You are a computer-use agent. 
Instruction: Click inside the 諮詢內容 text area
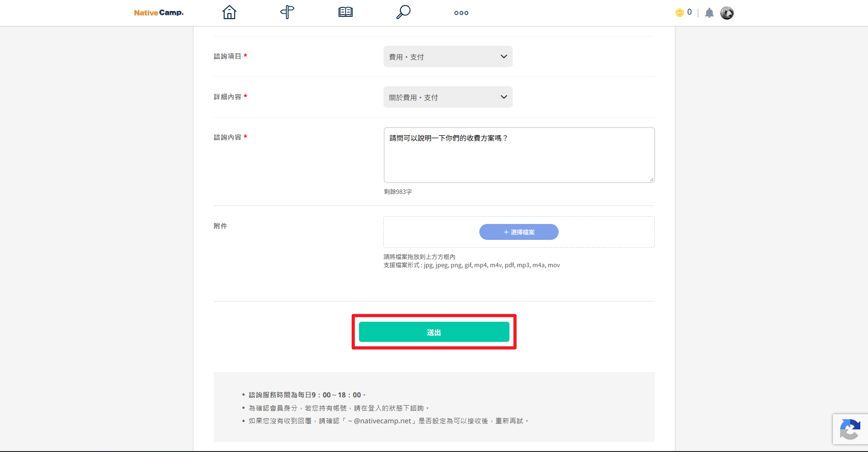tap(519, 155)
